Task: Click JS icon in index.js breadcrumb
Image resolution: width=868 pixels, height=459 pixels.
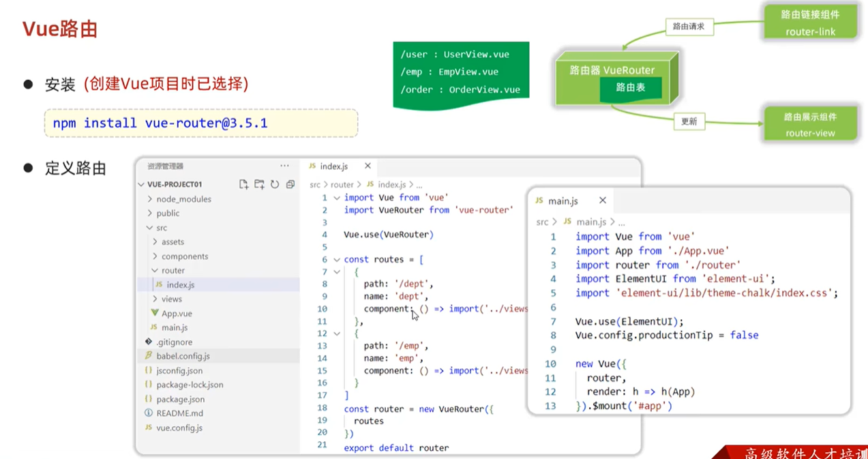Action: [370, 185]
